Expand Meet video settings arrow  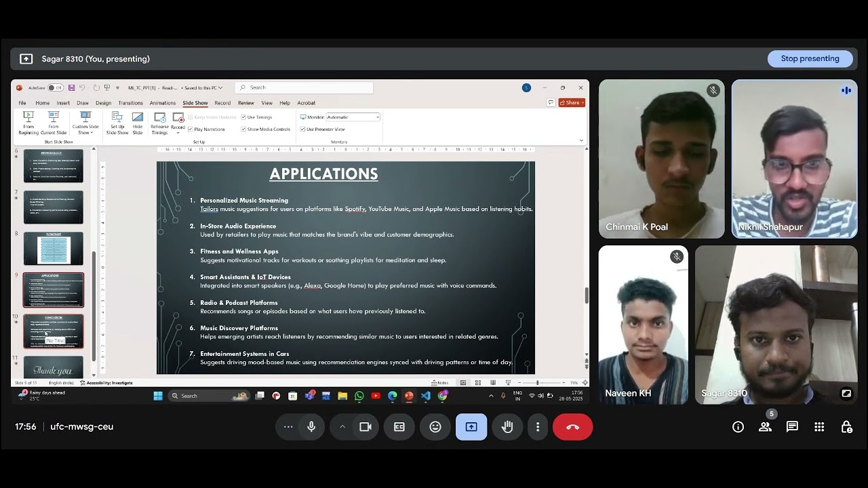(342, 427)
